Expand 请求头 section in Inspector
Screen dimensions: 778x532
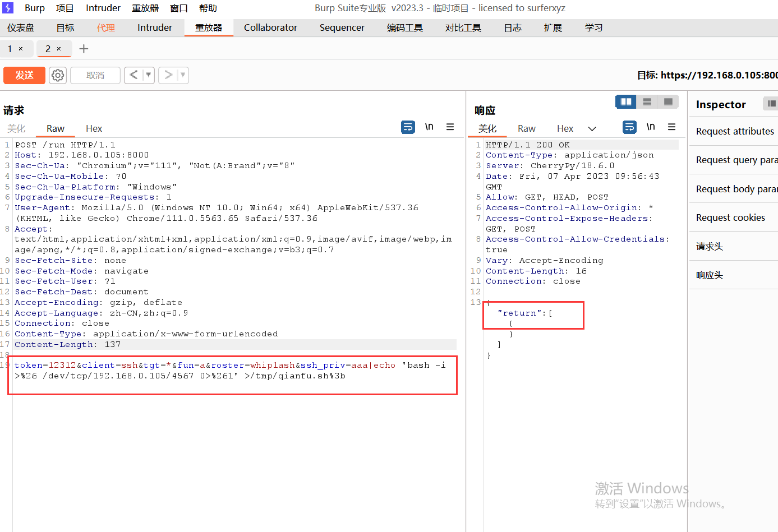coord(734,246)
